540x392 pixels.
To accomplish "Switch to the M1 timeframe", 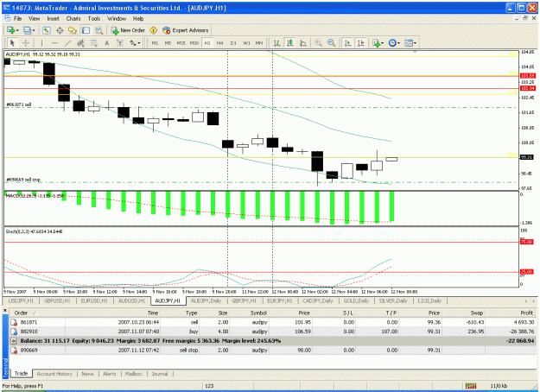I will [155, 43].
